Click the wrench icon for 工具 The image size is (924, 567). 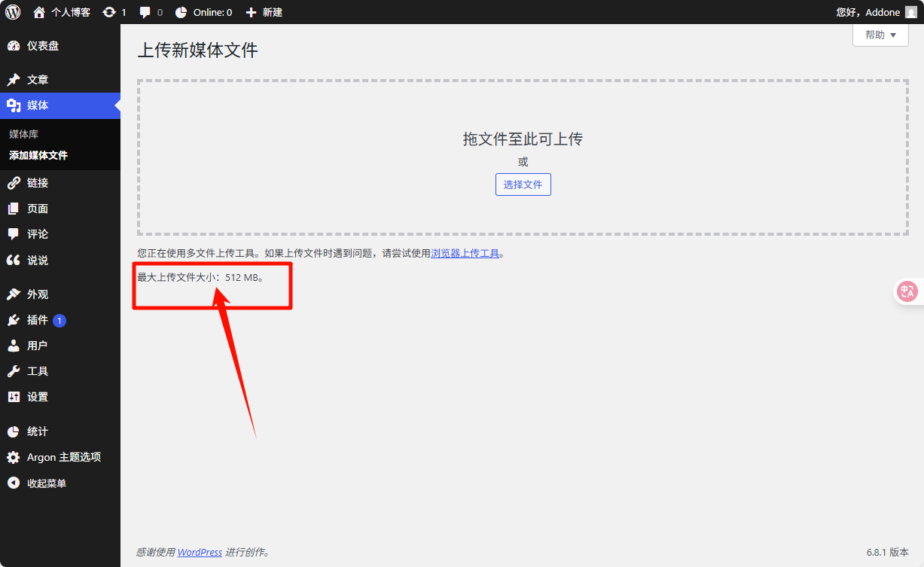coord(14,371)
